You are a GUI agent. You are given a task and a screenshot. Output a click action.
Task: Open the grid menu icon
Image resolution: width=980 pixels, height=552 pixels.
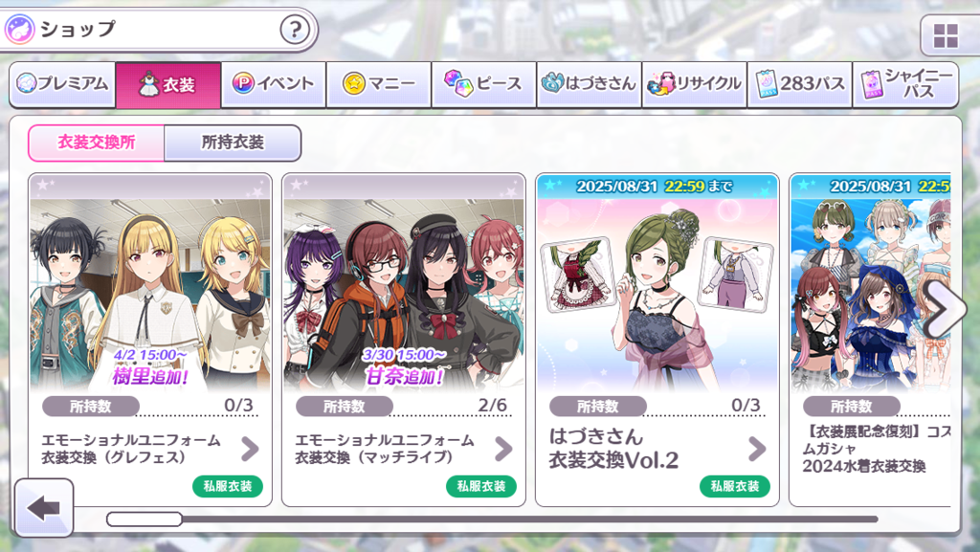click(x=946, y=36)
